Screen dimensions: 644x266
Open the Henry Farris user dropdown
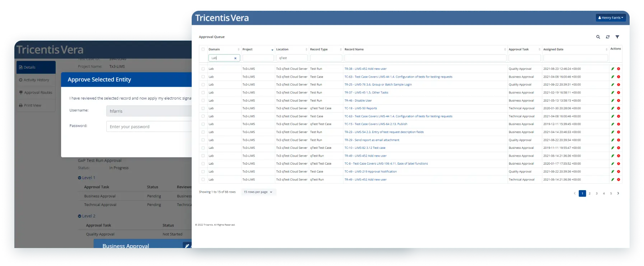click(x=611, y=18)
